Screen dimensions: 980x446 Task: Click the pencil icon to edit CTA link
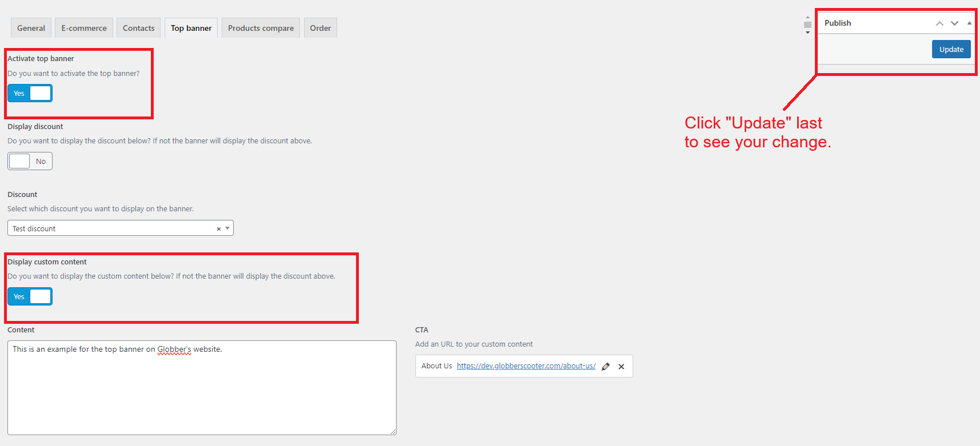pyautogui.click(x=606, y=367)
